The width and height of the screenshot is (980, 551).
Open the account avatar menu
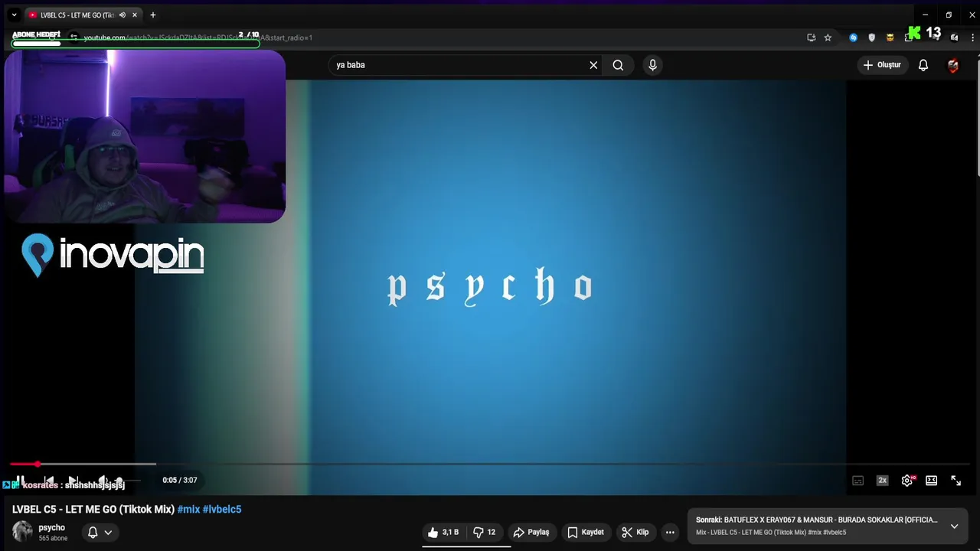point(953,65)
